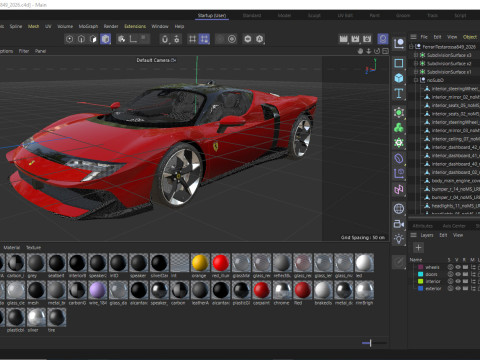Image resolution: width=480 pixels, height=360 pixels.
Task: Expand SubdivisionSurface x1 tree node
Action: tap(416, 72)
